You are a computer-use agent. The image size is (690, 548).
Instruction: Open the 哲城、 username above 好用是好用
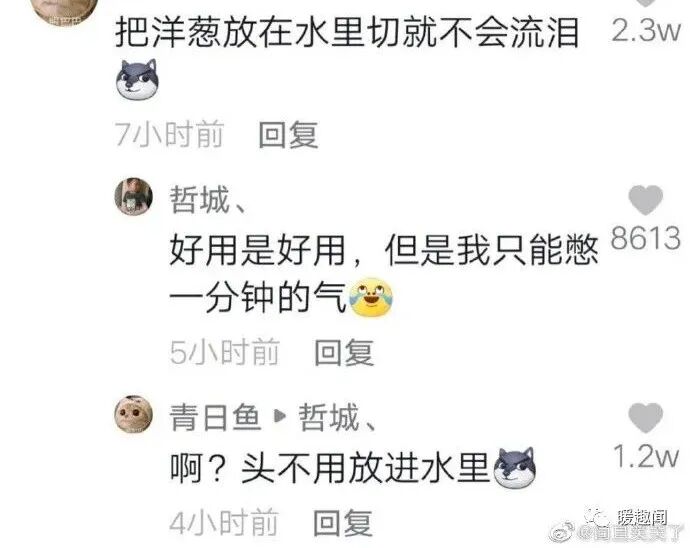point(207,199)
